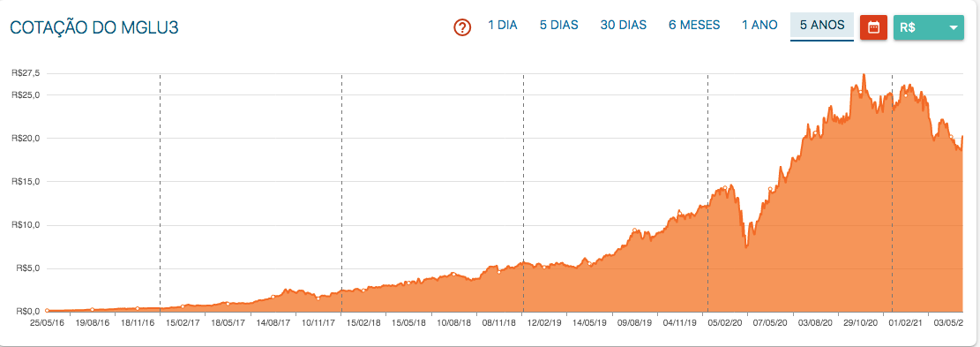Click the chart peak near R$27,5

pos(864,75)
